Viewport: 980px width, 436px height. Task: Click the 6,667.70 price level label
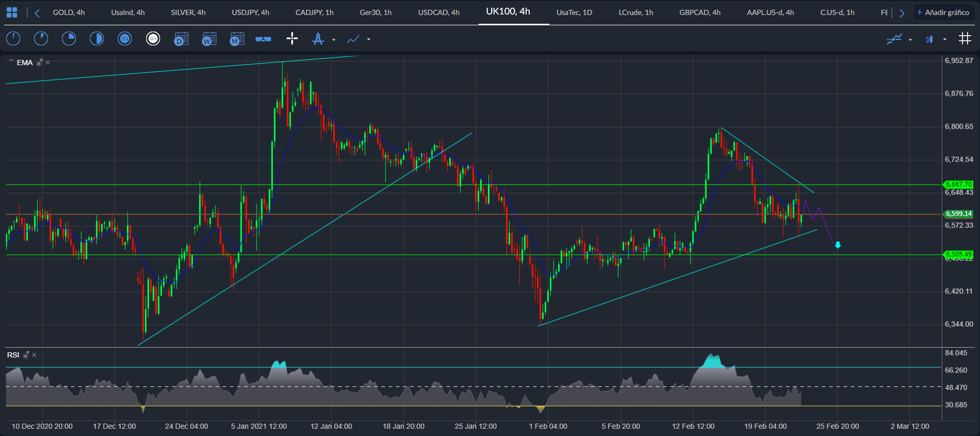(x=958, y=184)
